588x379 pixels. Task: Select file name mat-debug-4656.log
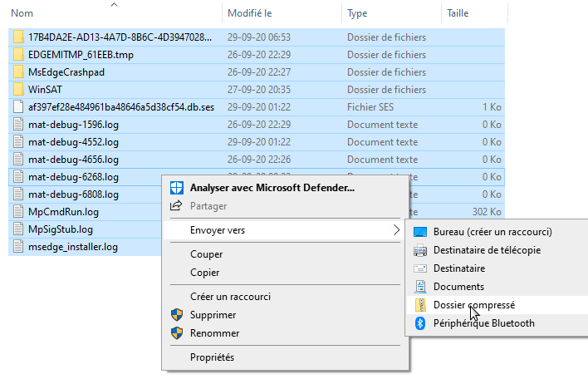pyautogui.click(x=73, y=160)
